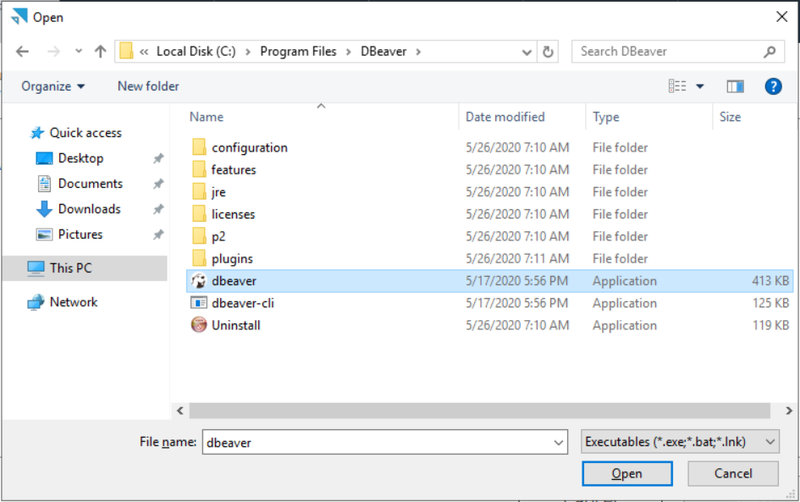Expand chevron after Local Disk (C:)
This screenshot has width=800, height=502.
(248, 52)
